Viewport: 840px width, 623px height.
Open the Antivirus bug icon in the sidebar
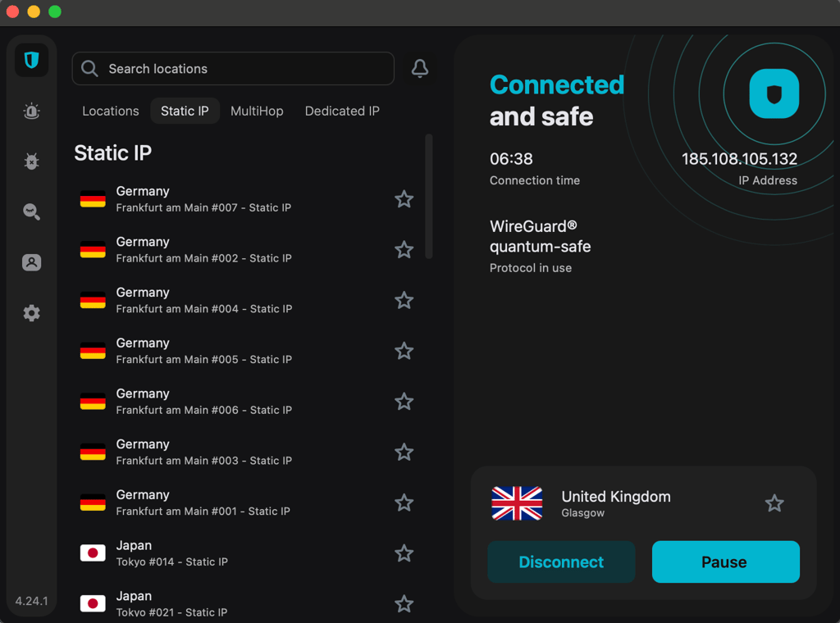[x=32, y=161]
